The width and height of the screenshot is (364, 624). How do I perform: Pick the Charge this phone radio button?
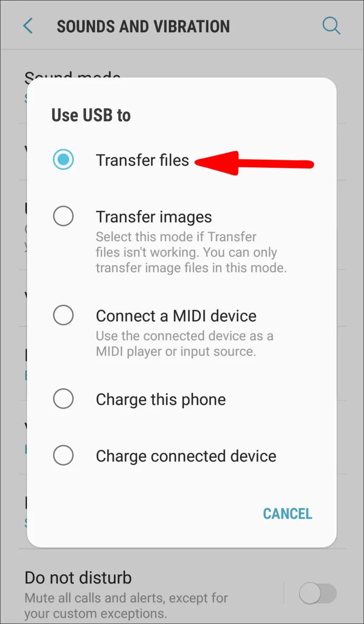click(x=63, y=399)
